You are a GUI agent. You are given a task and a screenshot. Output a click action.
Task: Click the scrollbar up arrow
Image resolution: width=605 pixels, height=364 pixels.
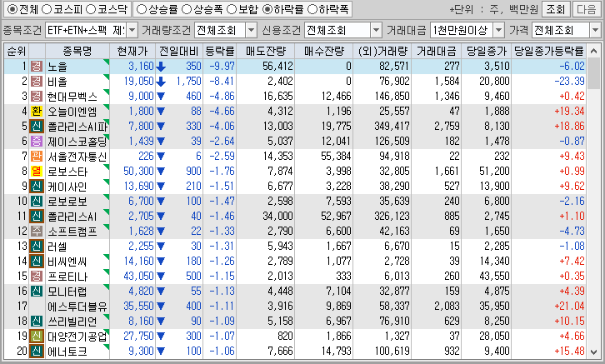click(x=594, y=51)
